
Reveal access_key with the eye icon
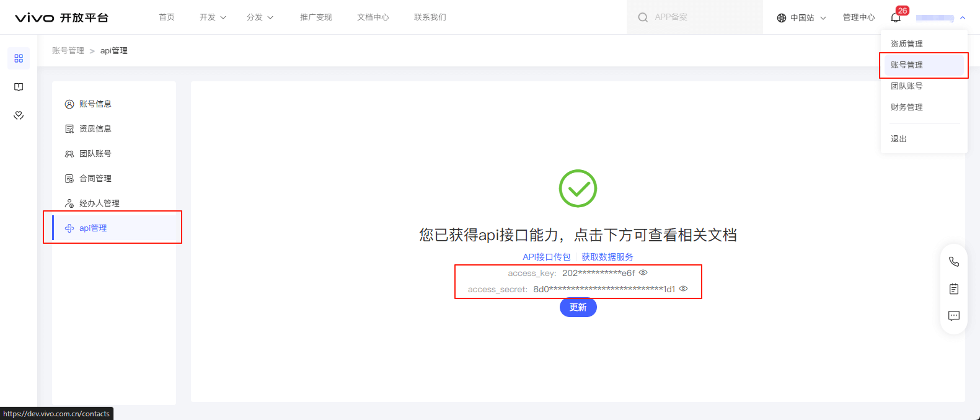pos(643,272)
